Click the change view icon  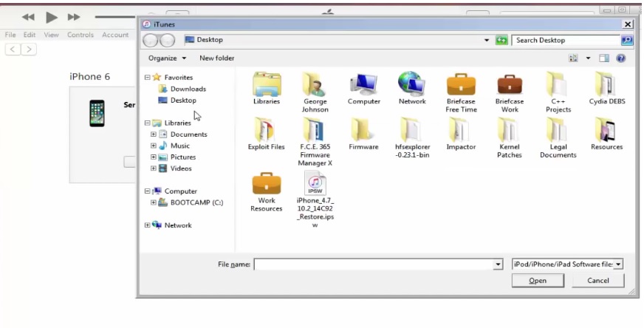573,58
